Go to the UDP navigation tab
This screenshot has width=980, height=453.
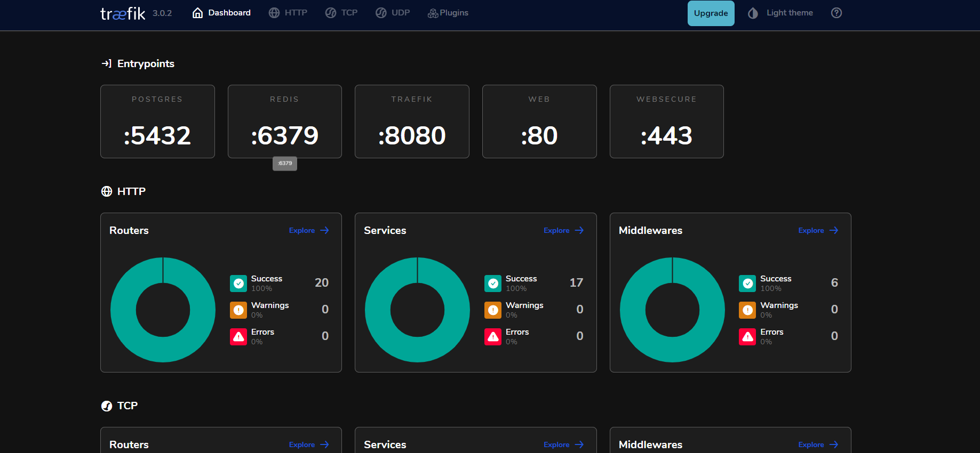coord(393,13)
